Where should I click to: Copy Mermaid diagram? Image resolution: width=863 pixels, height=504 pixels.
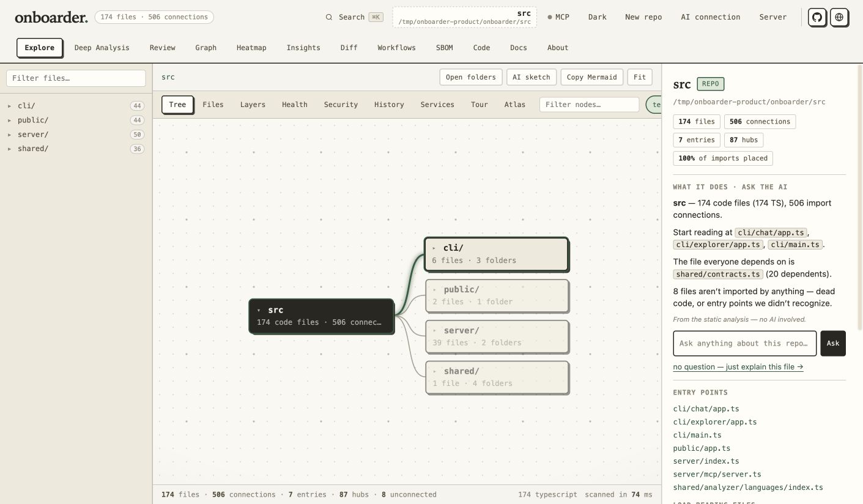(x=592, y=77)
